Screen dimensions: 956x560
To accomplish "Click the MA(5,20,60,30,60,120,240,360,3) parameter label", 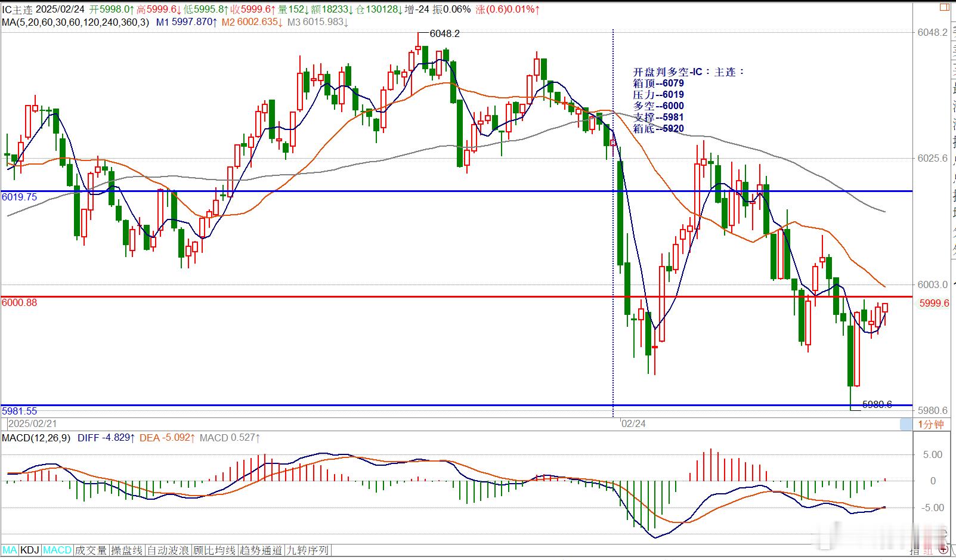I will pos(75,22).
